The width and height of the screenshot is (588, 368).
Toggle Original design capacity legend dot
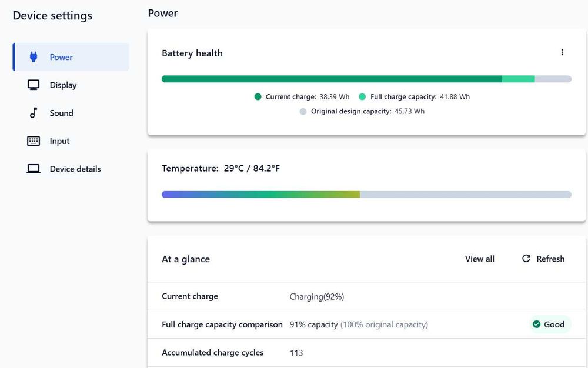tap(303, 111)
